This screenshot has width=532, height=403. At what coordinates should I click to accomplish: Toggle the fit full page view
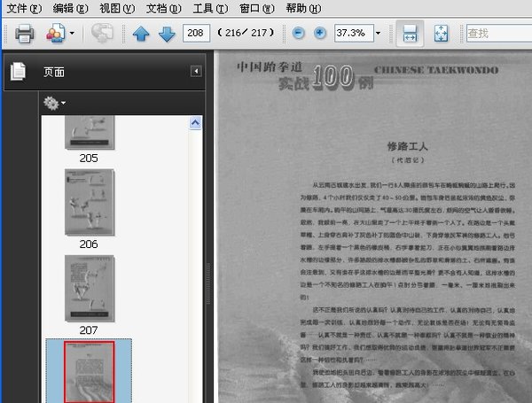(x=441, y=34)
